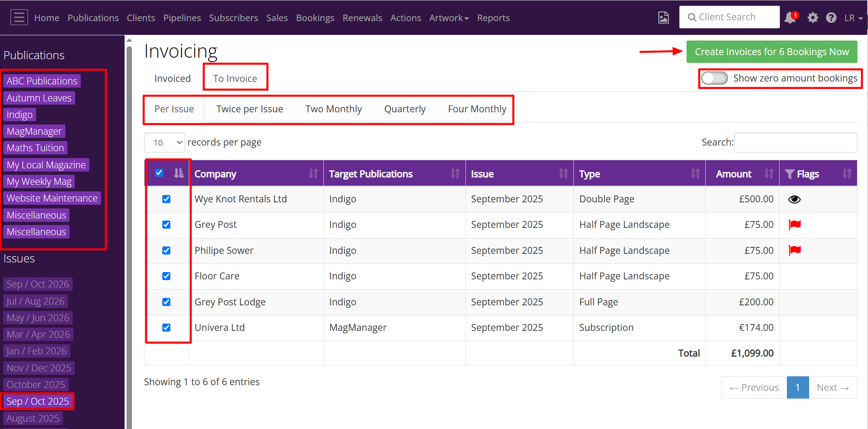Click the table Search input box
868x429 pixels.
pyautogui.click(x=795, y=142)
